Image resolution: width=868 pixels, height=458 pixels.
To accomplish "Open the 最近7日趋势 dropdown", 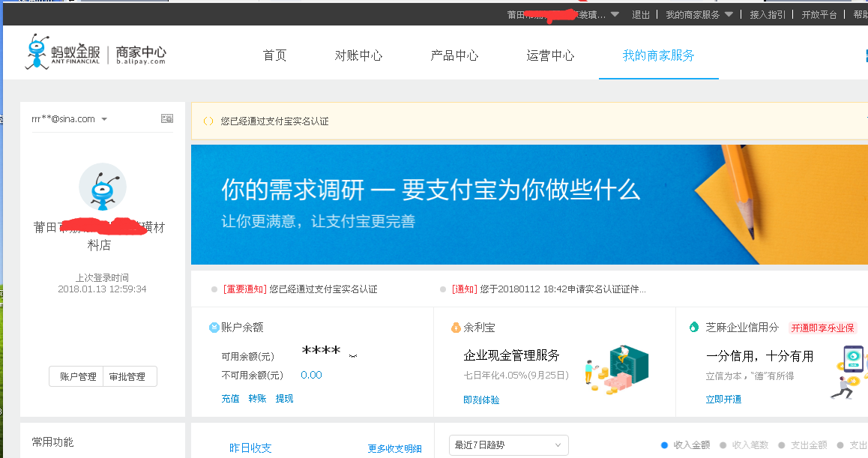I will (x=508, y=445).
